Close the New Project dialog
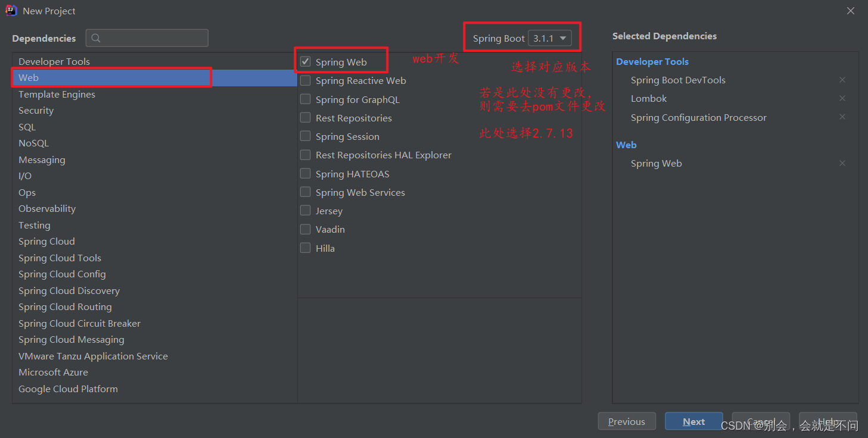This screenshot has width=868, height=438. [x=851, y=11]
